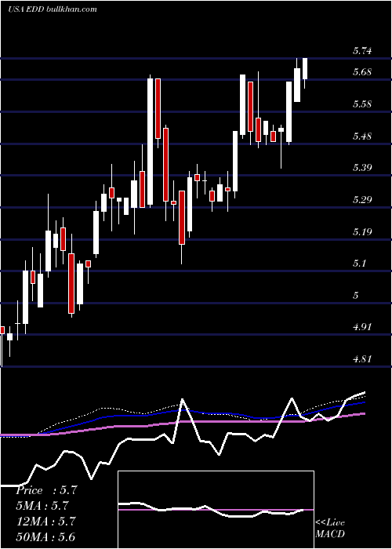Click the 5.29 price axis label
This screenshot has width=392, height=549.
point(362,200)
